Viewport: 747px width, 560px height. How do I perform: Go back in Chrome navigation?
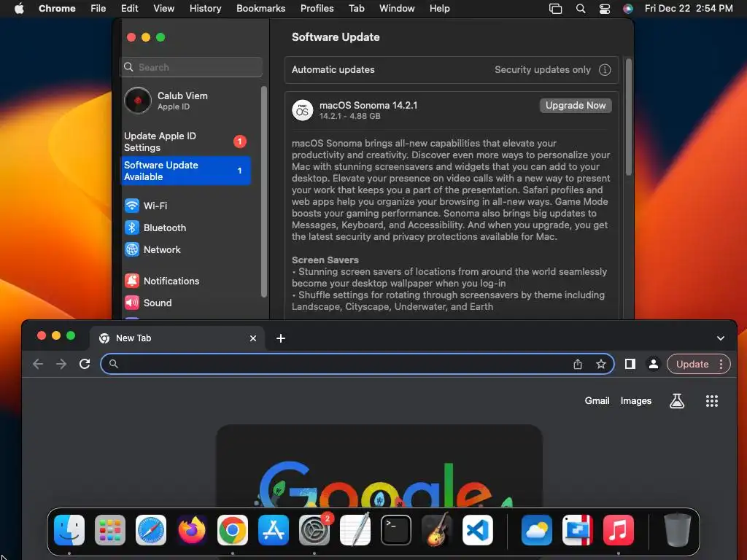tap(38, 364)
